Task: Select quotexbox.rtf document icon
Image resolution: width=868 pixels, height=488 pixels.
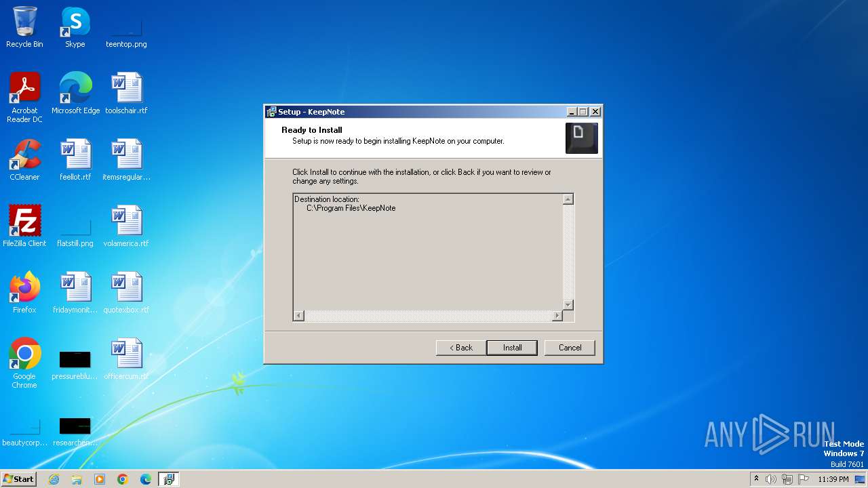Action: tap(126, 292)
